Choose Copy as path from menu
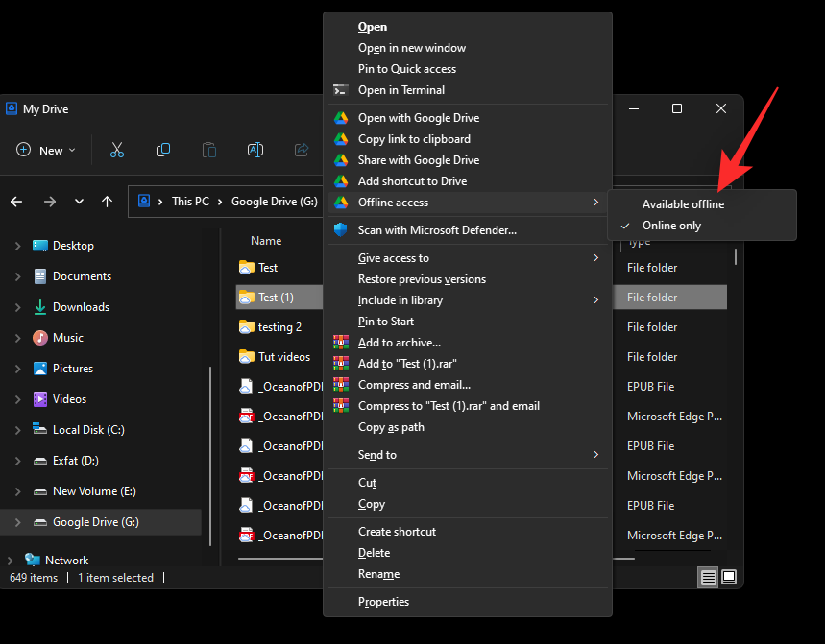825x644 pixels. [x=467, y=427]
